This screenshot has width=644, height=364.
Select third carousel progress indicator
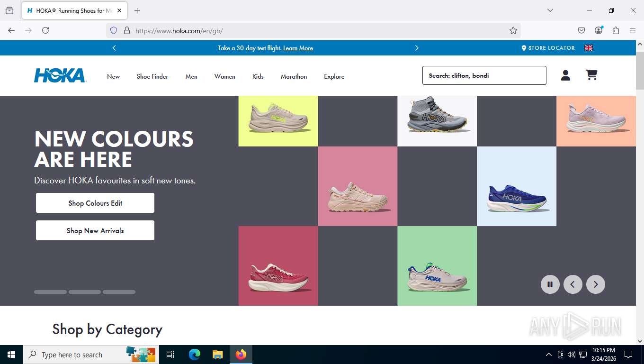click(x=119, y=292)
